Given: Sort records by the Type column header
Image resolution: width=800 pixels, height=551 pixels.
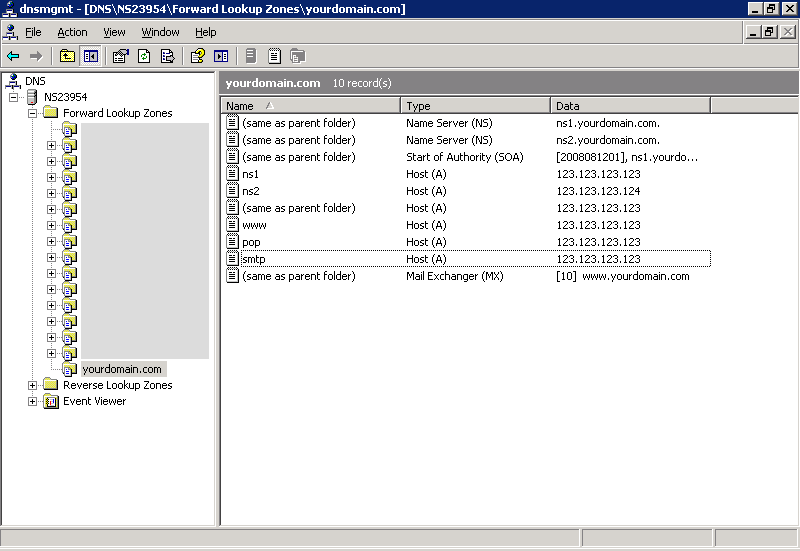Looking at the screenshot, I should click(x=476, y=106).
